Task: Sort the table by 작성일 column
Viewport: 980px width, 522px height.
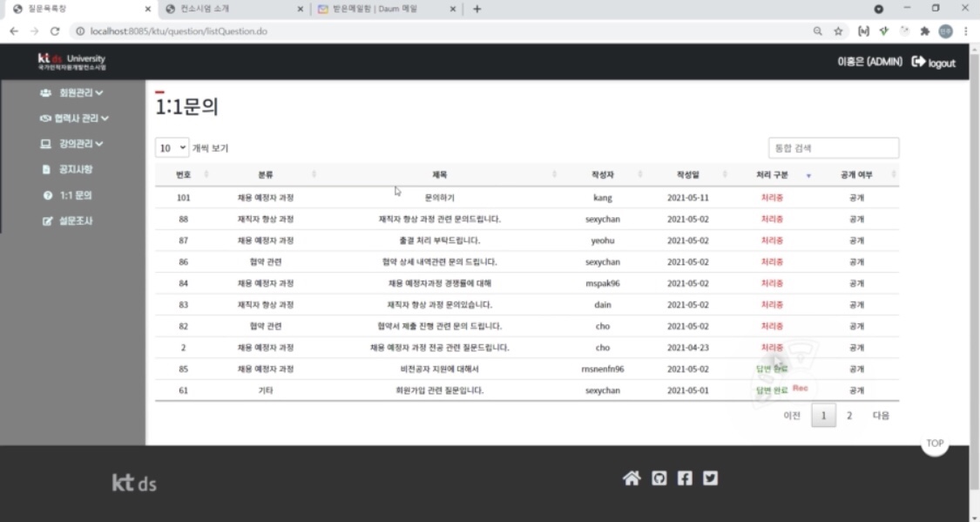Action: (687, 175)
